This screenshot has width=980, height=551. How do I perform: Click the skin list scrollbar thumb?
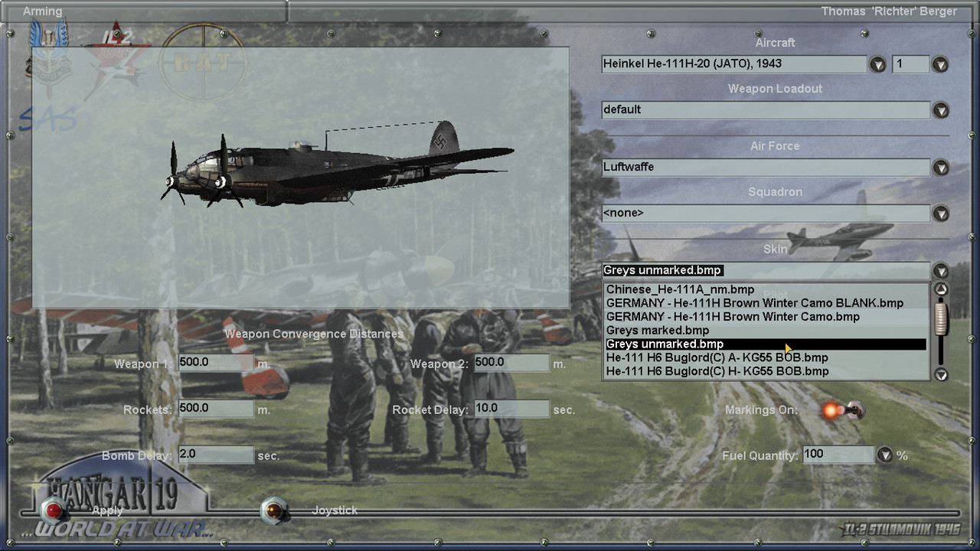(x=941, y=319)
